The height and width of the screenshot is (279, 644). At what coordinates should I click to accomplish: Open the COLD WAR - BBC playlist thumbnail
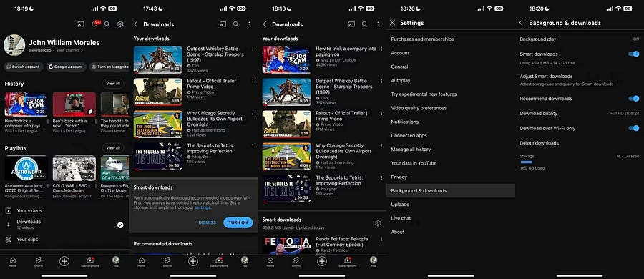point(74,168)
